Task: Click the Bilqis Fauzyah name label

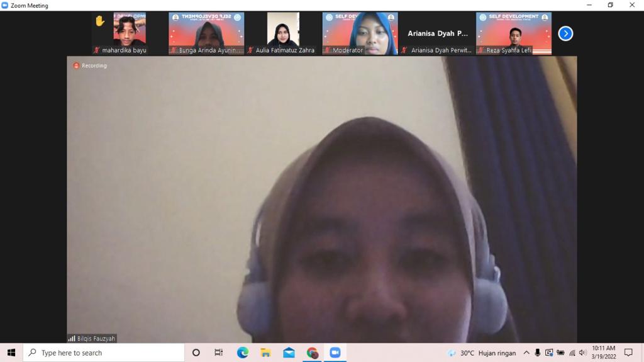Action: pos(96,339)
